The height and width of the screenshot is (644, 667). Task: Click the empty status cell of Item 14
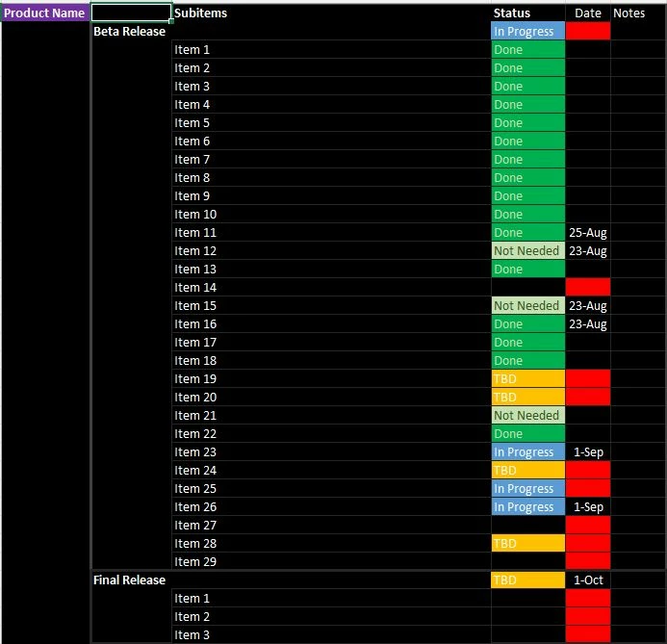pos(527,288)
